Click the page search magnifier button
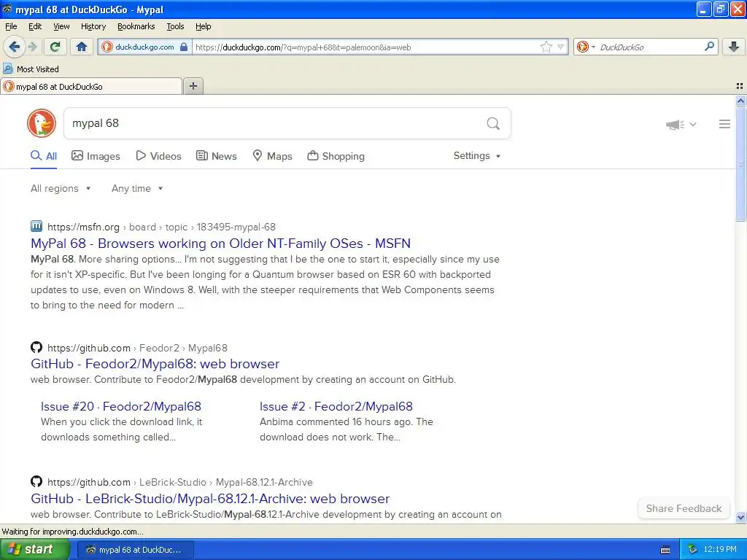The height and width of the screenshot is (560, 747). coord(493,124)
